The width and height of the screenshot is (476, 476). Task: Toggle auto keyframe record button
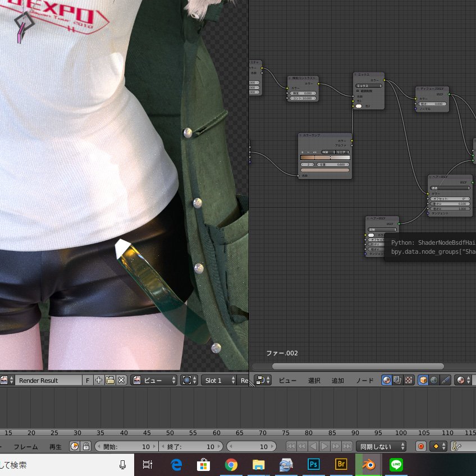point(421,446)
